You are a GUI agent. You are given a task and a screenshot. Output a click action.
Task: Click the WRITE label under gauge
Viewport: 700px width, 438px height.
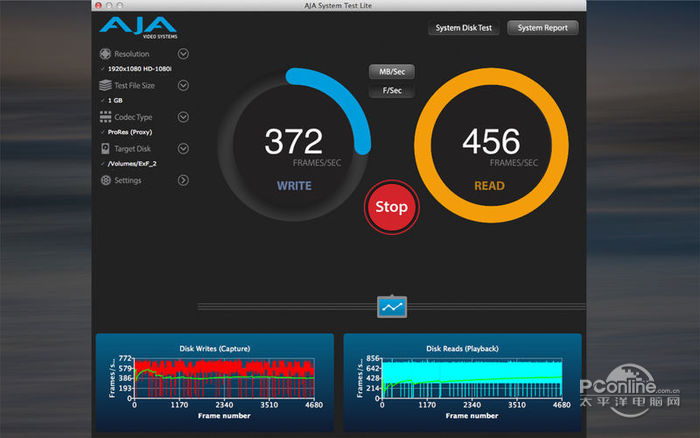294,186
